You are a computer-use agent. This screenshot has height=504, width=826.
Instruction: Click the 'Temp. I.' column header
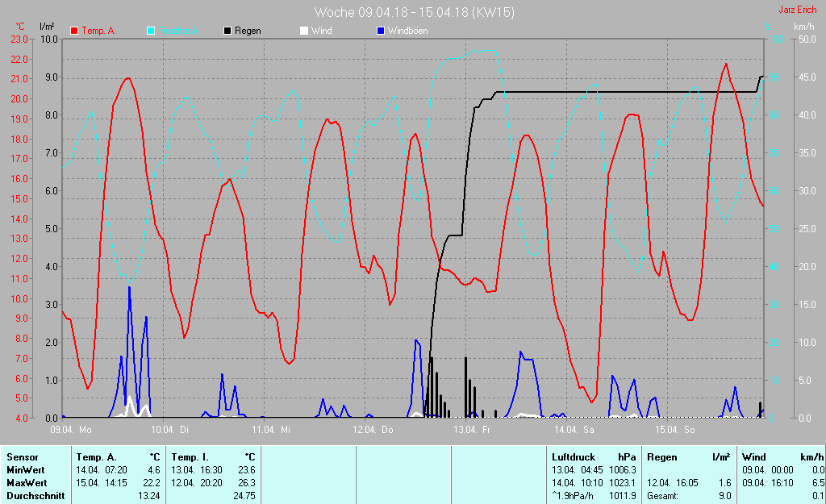point(189,457)
